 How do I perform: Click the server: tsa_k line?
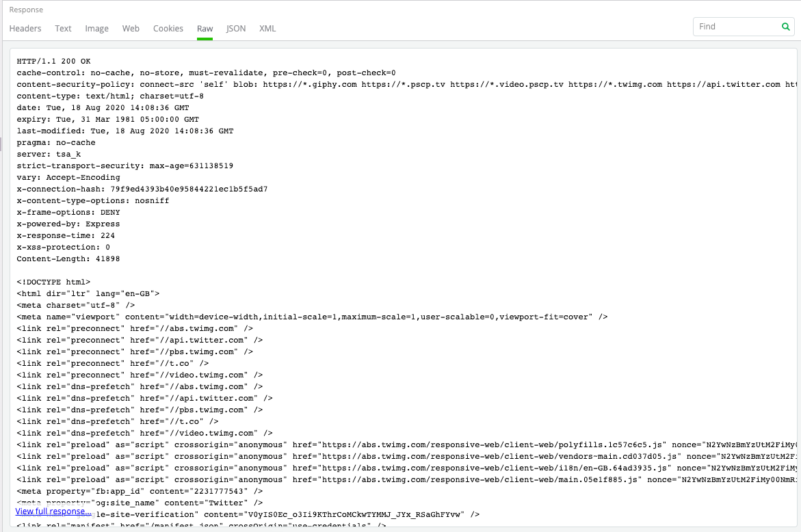coord(49,154)
